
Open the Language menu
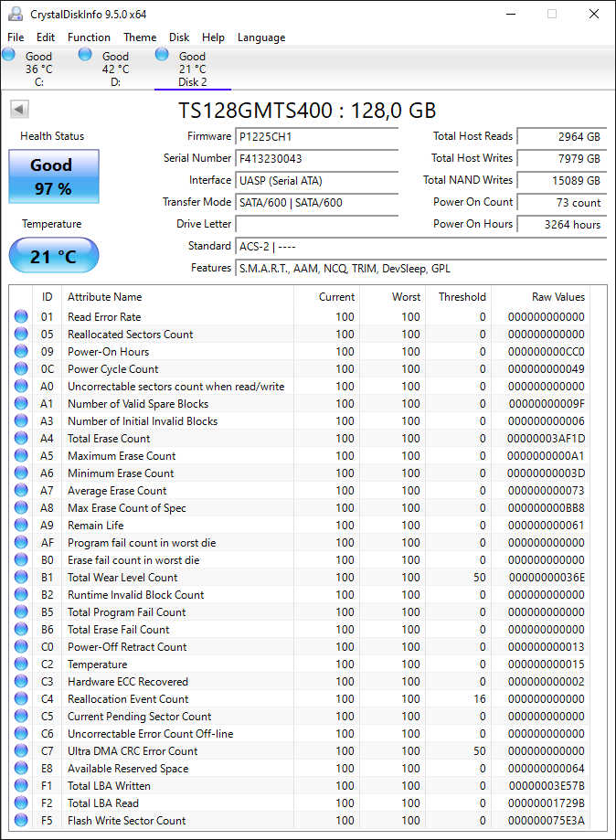point(261,37)
